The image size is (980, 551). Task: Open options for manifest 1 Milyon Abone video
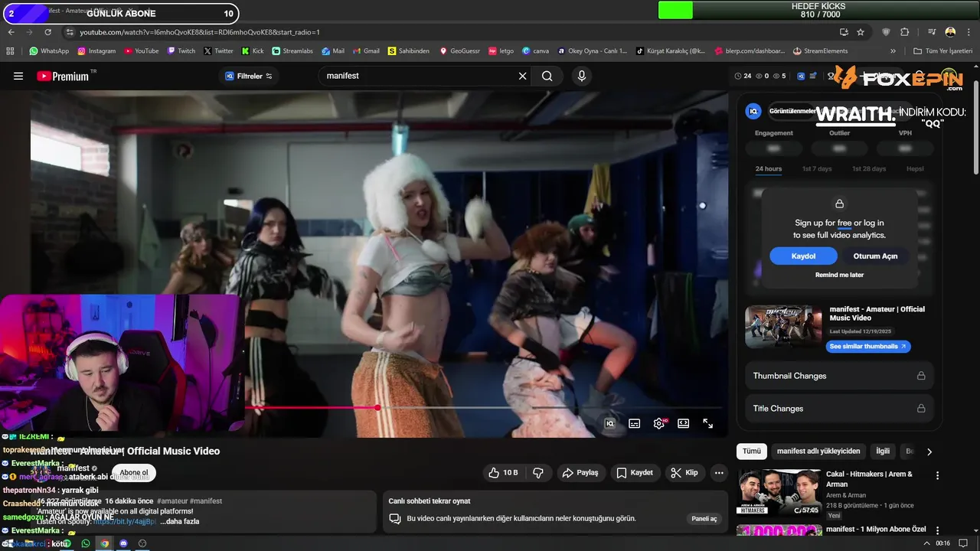(937, 530)
